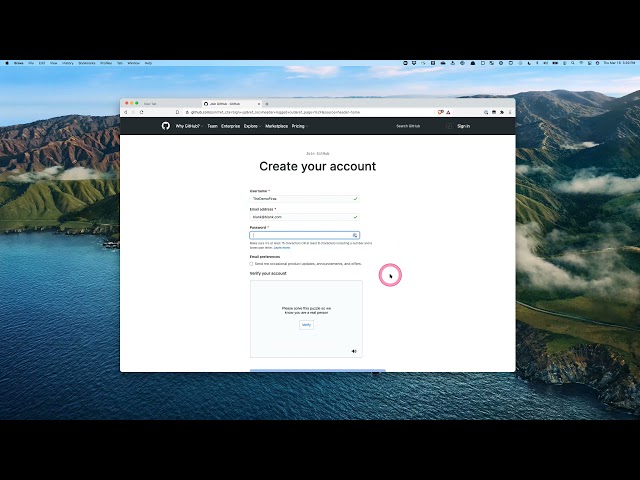Click the github.com URL address bar

pyautogui.click(x=273, y=112)
